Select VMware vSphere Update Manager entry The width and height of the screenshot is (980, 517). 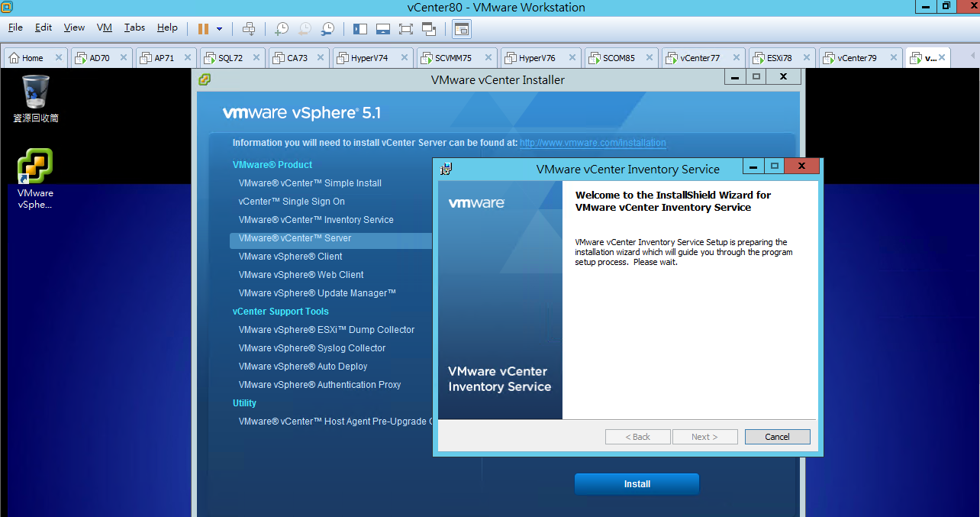318,293
